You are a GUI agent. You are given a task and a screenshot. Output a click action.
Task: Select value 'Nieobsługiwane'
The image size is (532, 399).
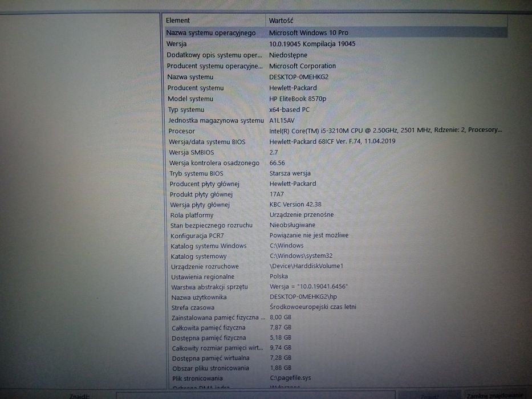click(292, 225)
